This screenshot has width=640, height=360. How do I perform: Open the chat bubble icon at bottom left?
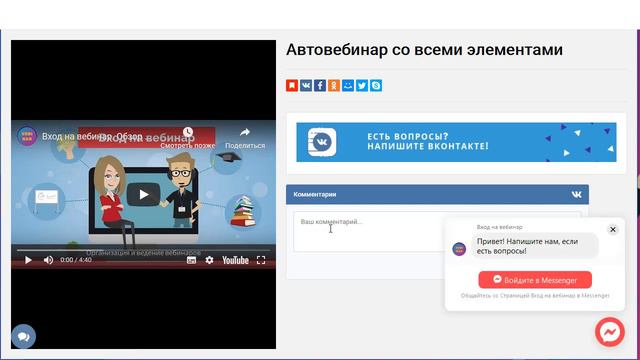click(x=24, y=336)
